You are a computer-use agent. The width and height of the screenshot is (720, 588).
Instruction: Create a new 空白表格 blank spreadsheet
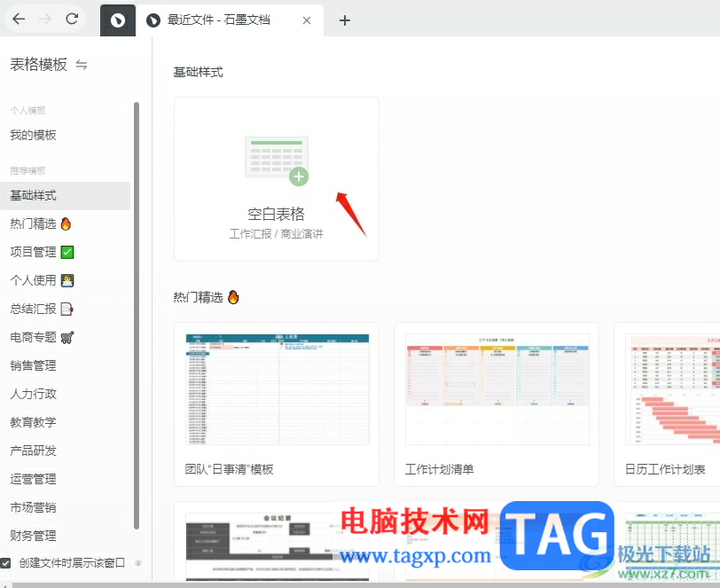[277, 179]
